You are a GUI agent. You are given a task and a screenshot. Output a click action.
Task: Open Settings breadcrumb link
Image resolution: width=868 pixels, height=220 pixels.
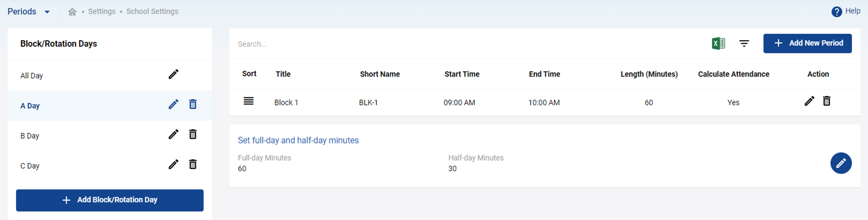pos(102,11)
